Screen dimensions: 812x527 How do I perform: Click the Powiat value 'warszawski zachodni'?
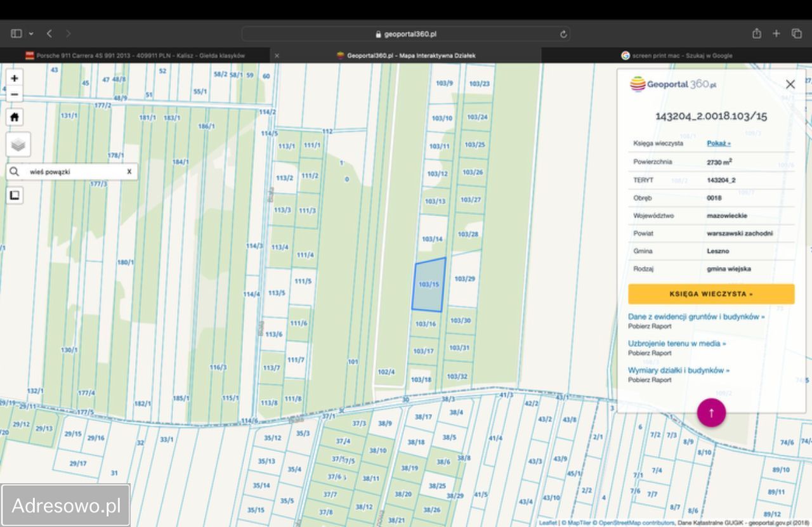click(x=740, y=233)
